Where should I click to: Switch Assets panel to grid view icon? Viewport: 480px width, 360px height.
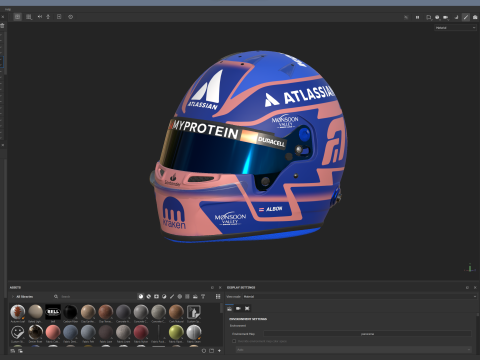pyautogui.click(x=218, y=296)
